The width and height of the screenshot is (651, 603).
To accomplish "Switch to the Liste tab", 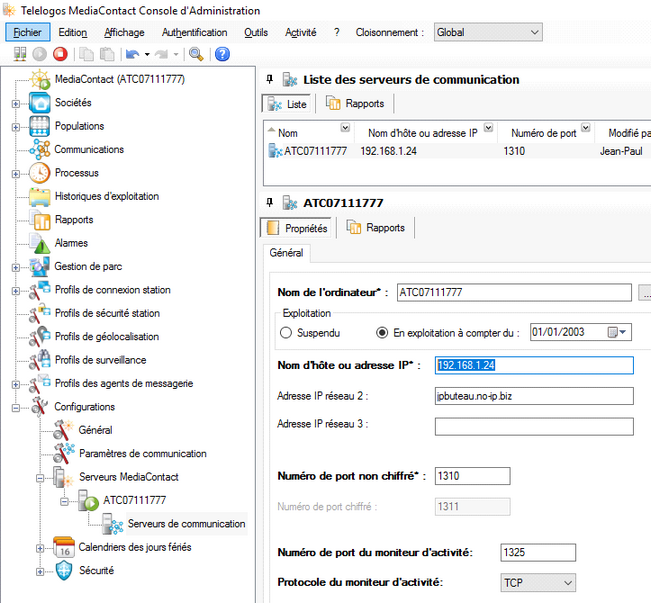I will pos(287,104).
